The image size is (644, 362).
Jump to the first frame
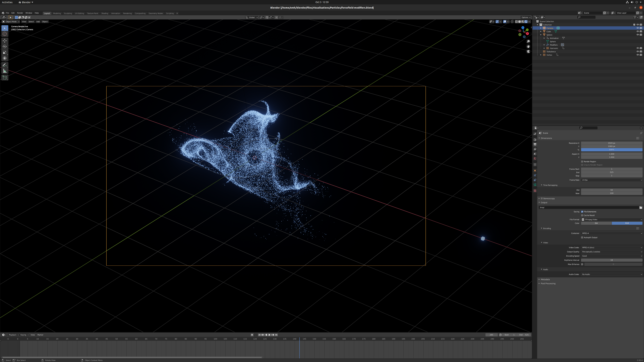coord(259,335)
